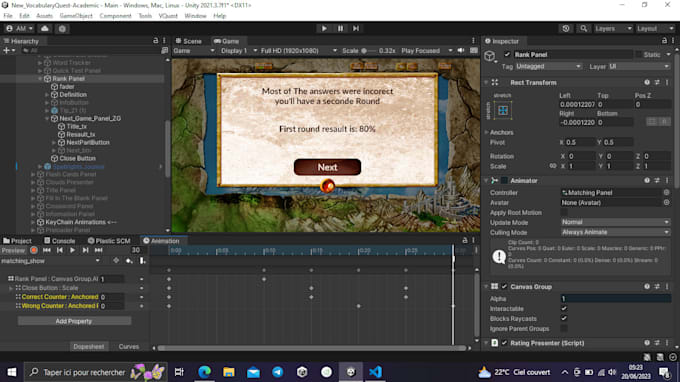Click the Play button in Unity toolbar
Viewport: 680px width, 382px height.
pos(324,28)
